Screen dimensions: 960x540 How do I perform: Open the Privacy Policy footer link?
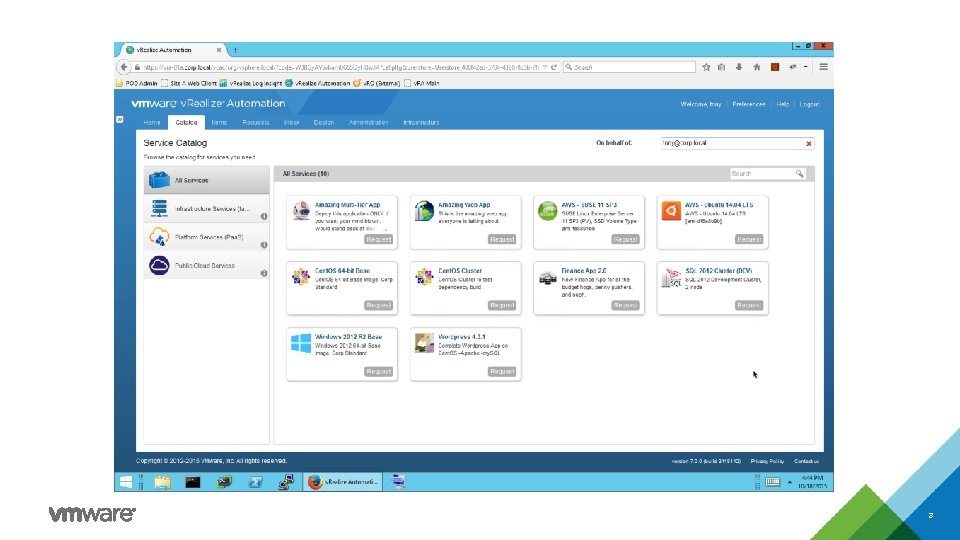pos(767,461)
